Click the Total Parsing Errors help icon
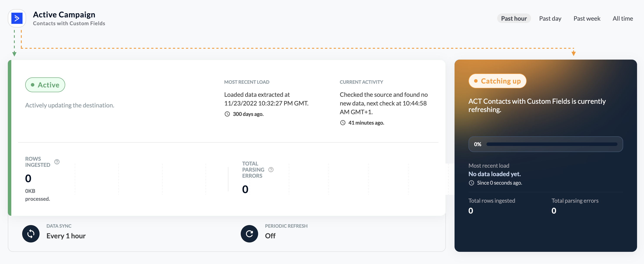The width and height of the screenshot is (644, 264). tap(271, 170)
